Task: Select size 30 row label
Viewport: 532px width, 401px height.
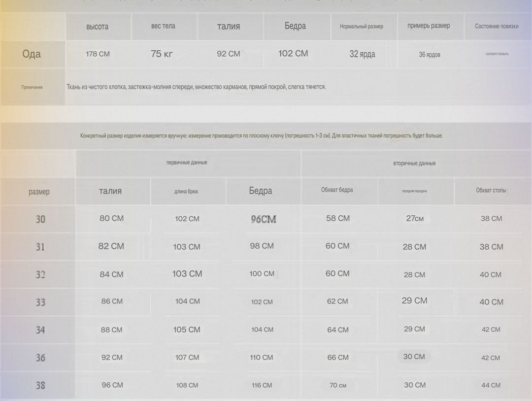Action: pos(40,219)
